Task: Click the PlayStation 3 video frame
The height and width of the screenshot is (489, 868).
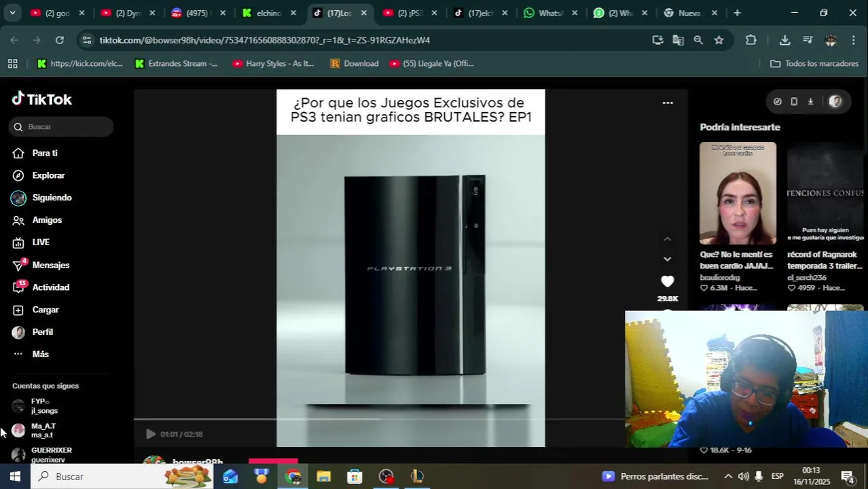Action: point(410,268)
